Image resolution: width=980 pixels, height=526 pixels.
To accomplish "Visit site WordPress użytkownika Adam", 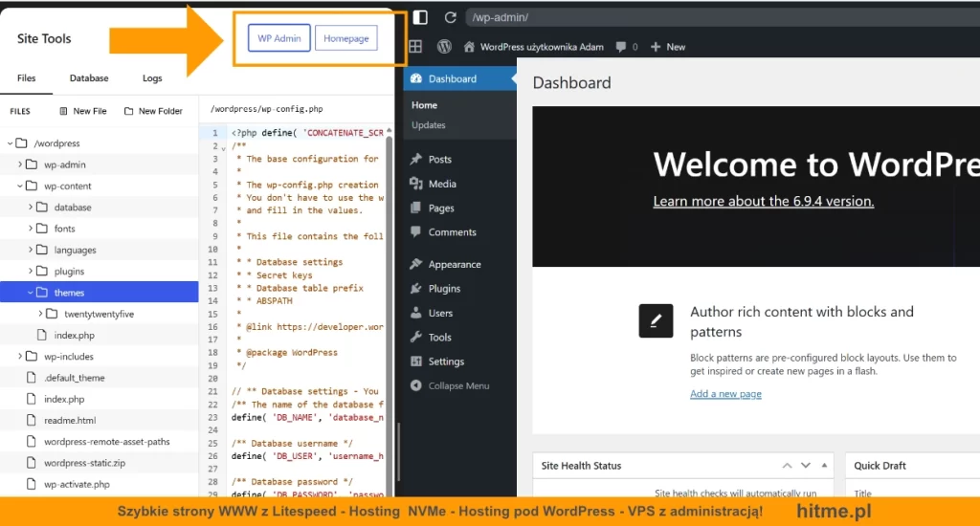I will (x=542, y=47).
